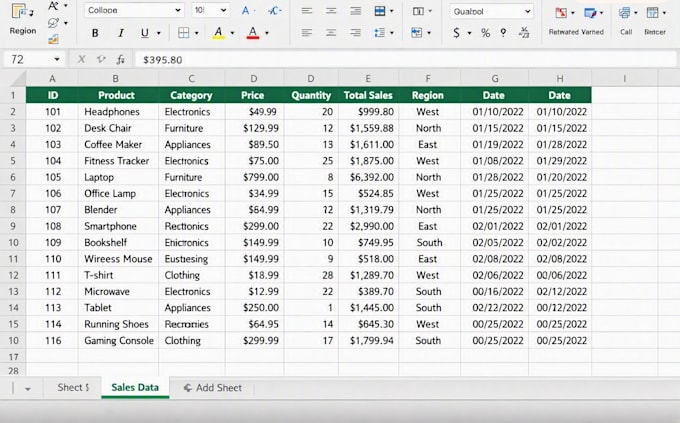Viewport: 680px width, 423px height.
Task: Select the Microwave cell
Action: (x=118, y=292)
